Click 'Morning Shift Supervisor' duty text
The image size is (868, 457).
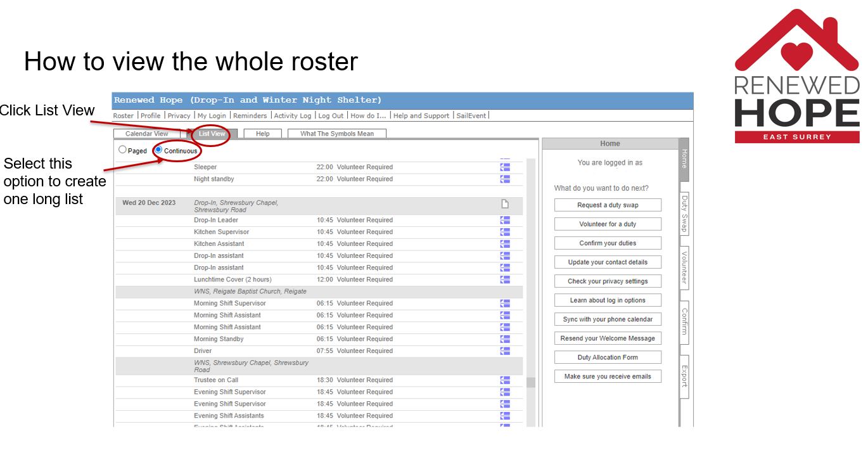[230, 304]
